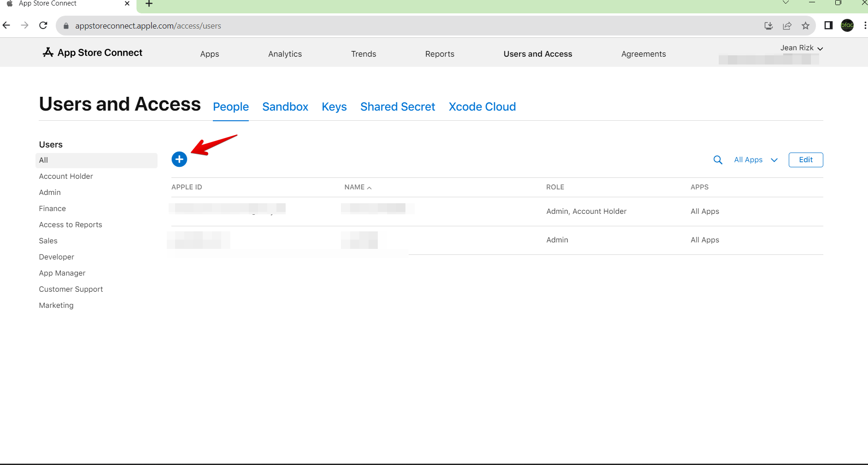Open the Keys tab
Viewport: 868px width, 465px height.
point(334,107)
